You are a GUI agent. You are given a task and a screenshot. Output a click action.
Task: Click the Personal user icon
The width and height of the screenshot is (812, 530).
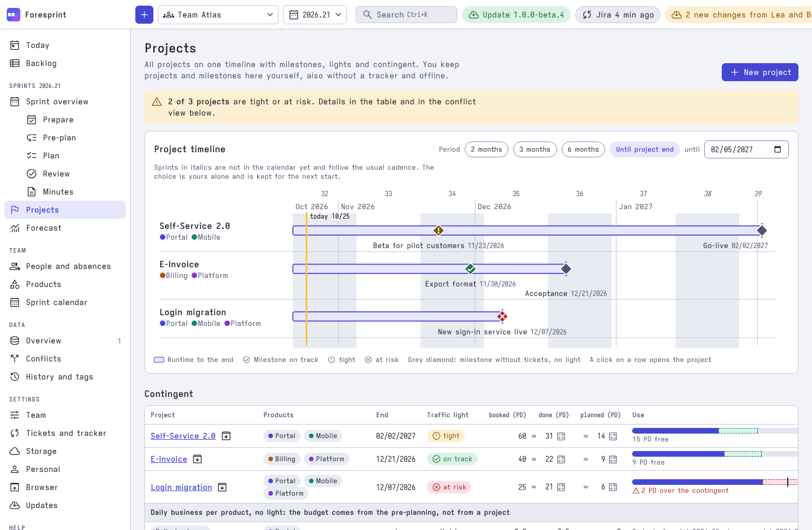pos(15,469)
